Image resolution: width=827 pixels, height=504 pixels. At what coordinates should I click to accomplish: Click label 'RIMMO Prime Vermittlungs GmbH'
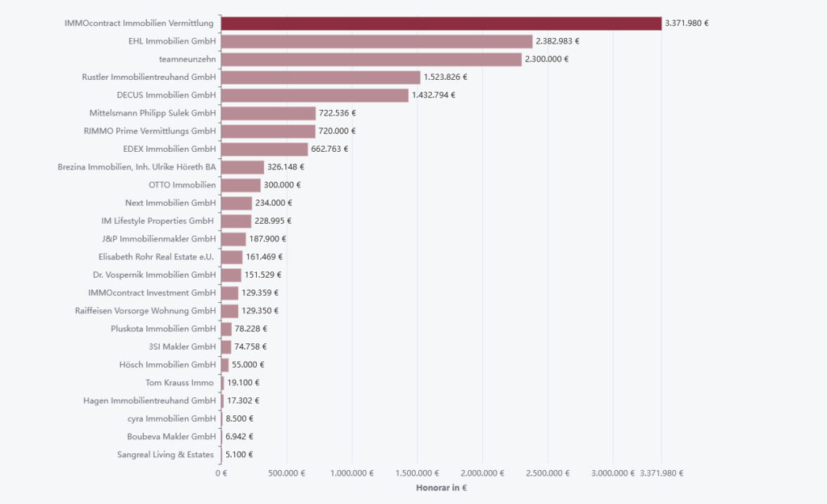pos(149,131)
